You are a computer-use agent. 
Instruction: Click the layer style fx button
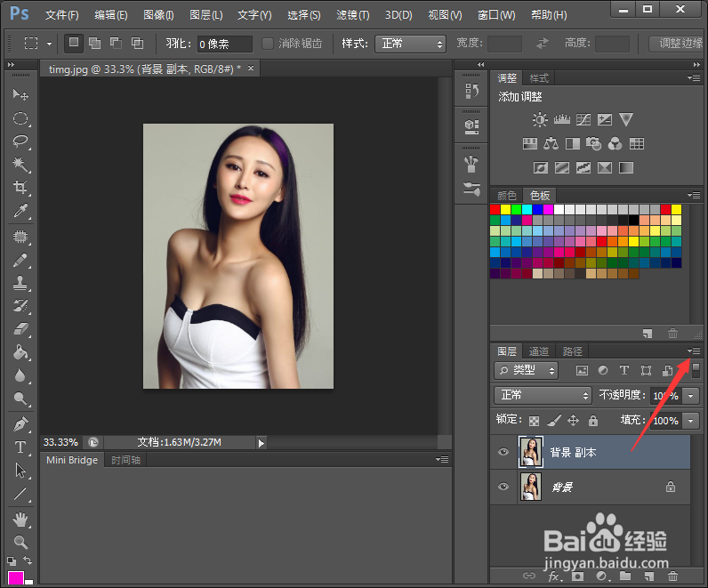(x=554, y=576)
